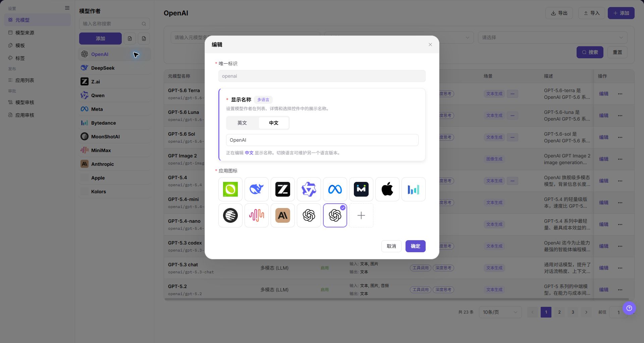The image size is (644, 343).
Task: Pick the Z.ai black Z app icon
Action: point(283,189)
